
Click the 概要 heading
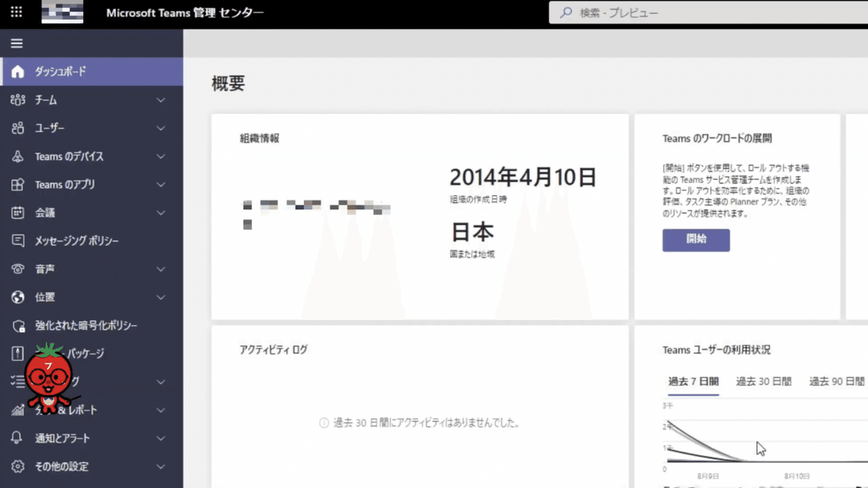coord(229,83)
